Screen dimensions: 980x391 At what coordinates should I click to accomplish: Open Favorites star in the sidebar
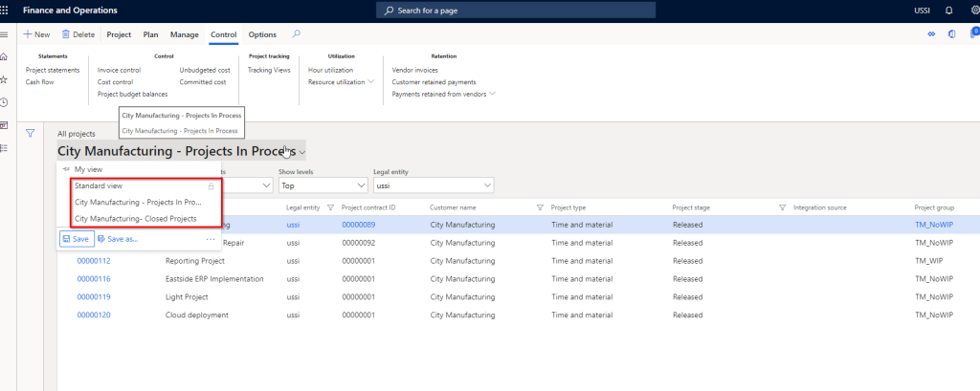(x=5, y=80)
